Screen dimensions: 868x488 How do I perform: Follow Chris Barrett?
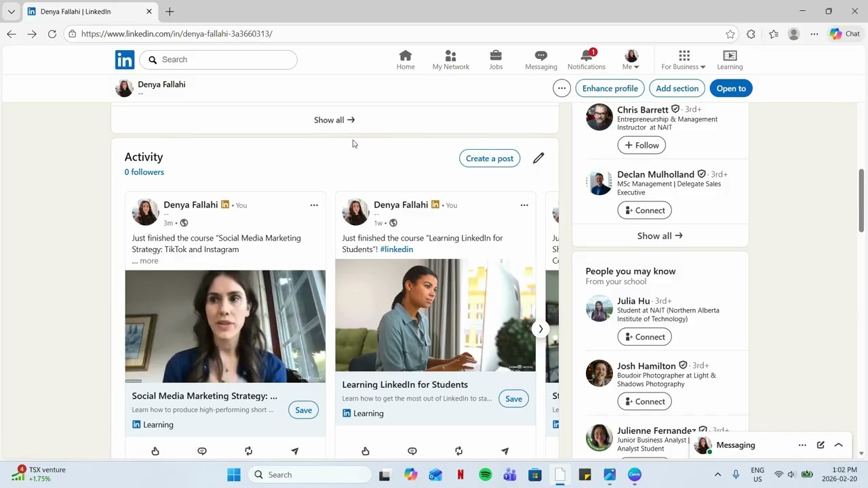coord(642,145)
